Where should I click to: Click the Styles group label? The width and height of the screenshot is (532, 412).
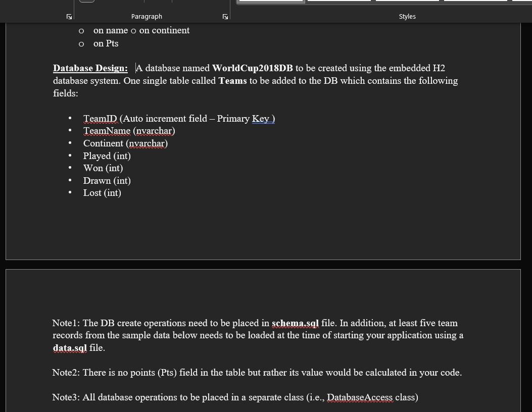(407, 16)
